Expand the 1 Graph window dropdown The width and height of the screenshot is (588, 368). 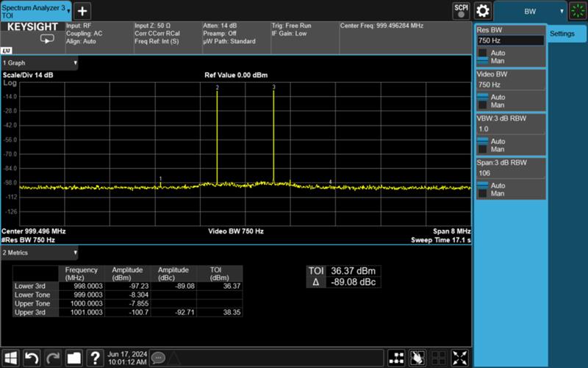tap(40, 63)
